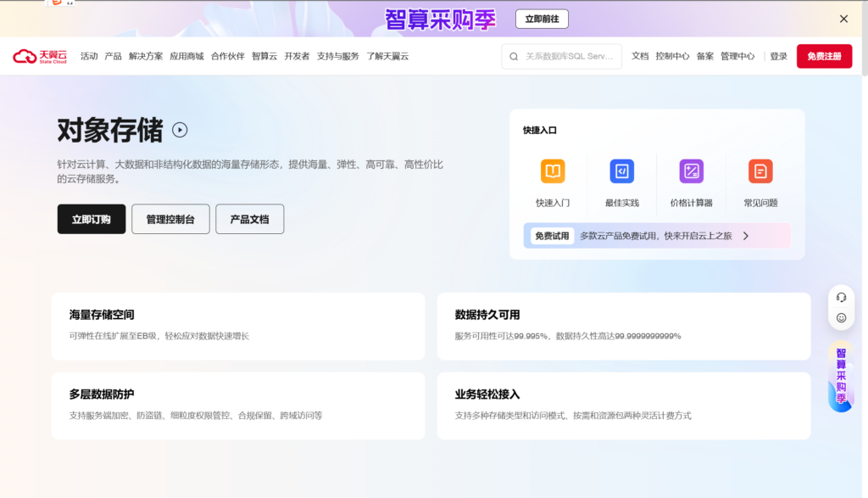This screenshot has height=498, width=868.
Task: Open the 价格计算器 icon
Action: click(x=691, y=171)
